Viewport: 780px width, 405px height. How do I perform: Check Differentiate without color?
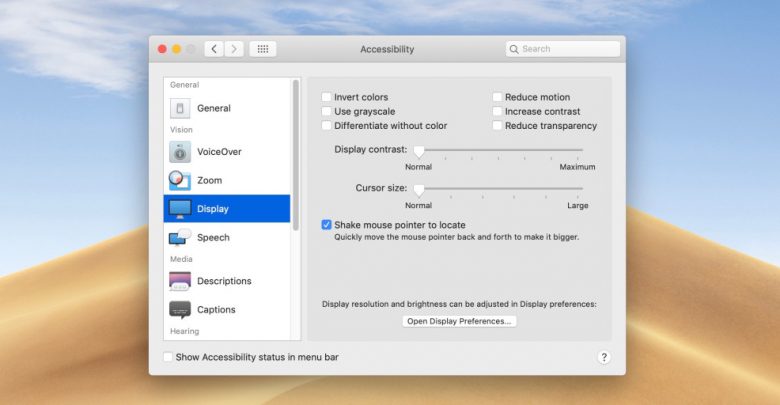(x=326, y=126)
